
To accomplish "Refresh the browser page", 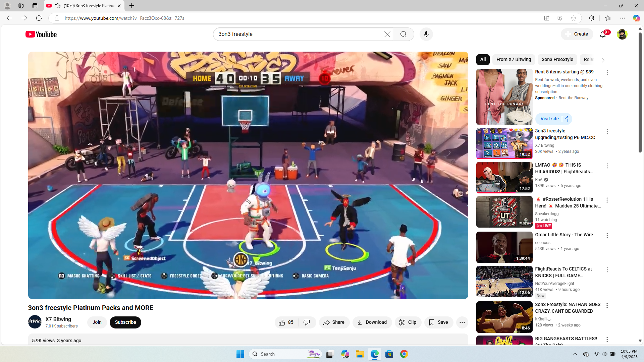I will (39, 18).
